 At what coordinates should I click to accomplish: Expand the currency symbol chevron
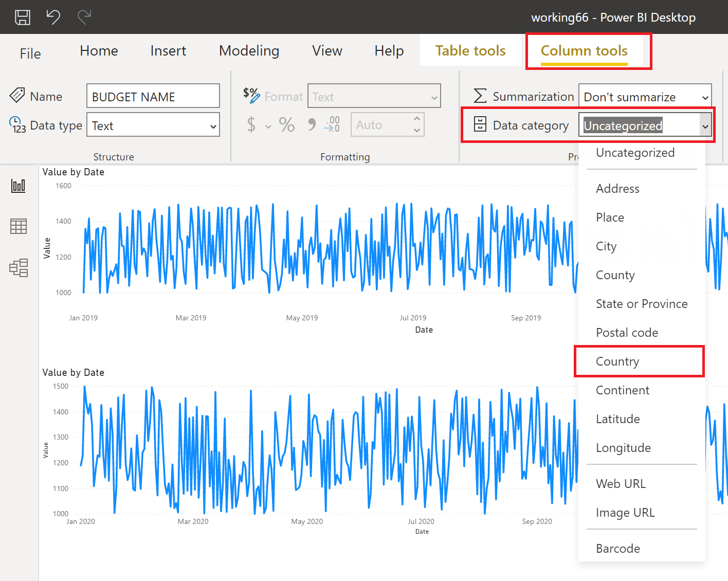point(268,126)
